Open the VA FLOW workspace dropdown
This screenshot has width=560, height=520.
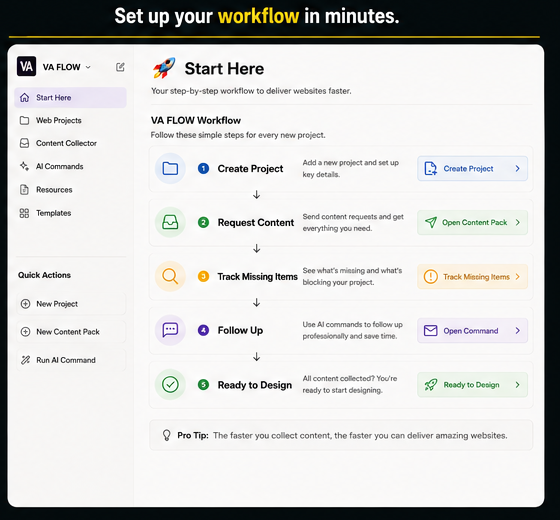[x=67, y=67]
